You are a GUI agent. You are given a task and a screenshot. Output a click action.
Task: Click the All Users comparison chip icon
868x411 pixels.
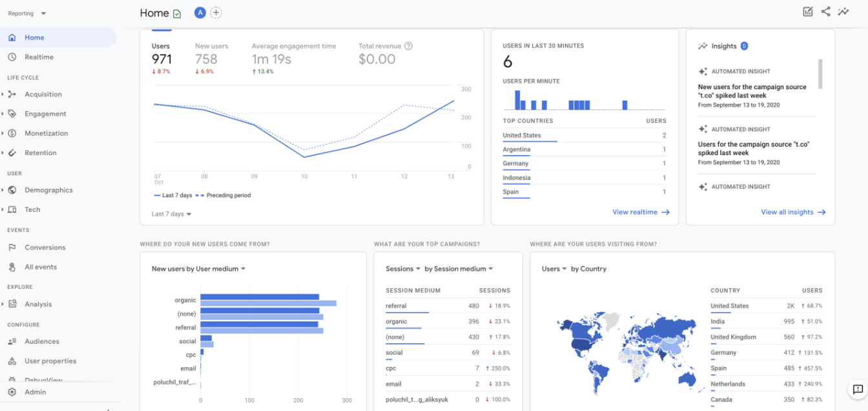(x=200, y=12)
